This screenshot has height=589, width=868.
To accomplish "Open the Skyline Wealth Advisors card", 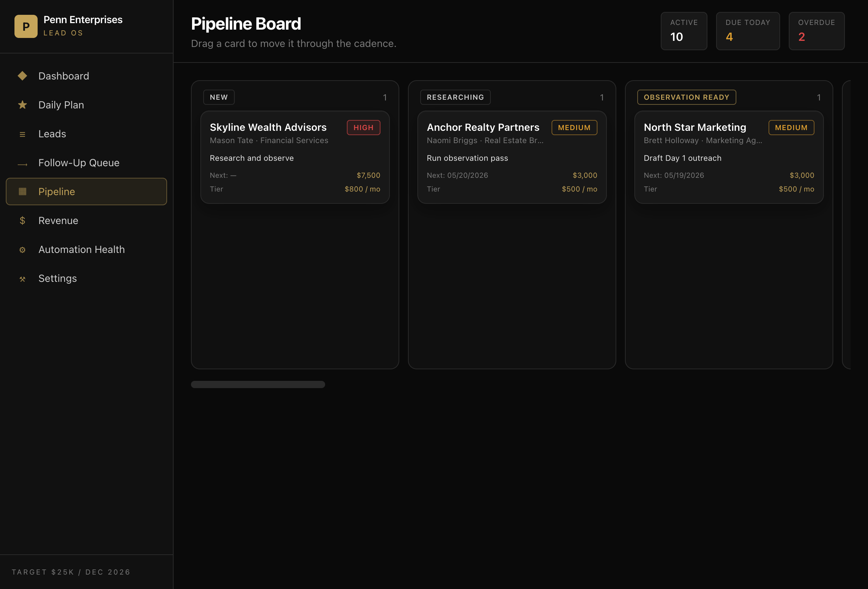I will (x=295, y=157).
